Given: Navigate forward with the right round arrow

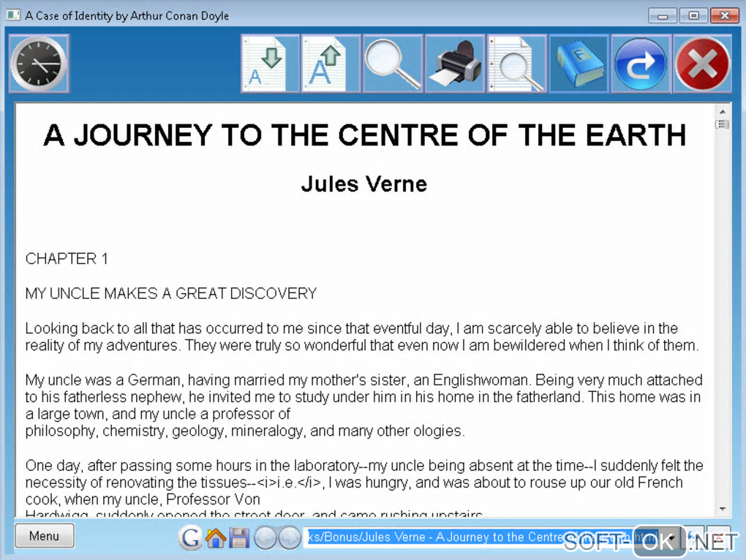Looking at the screenshot, I should 289,537.
